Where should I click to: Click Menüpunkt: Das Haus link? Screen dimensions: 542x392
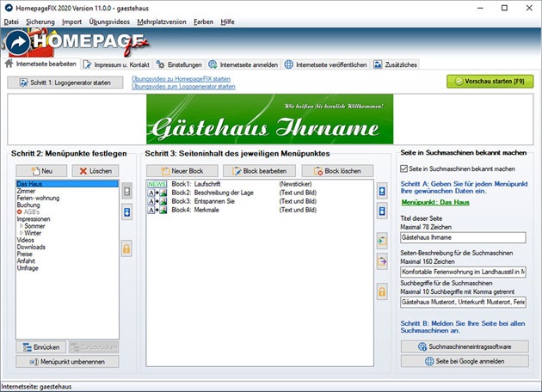(435, 202)
